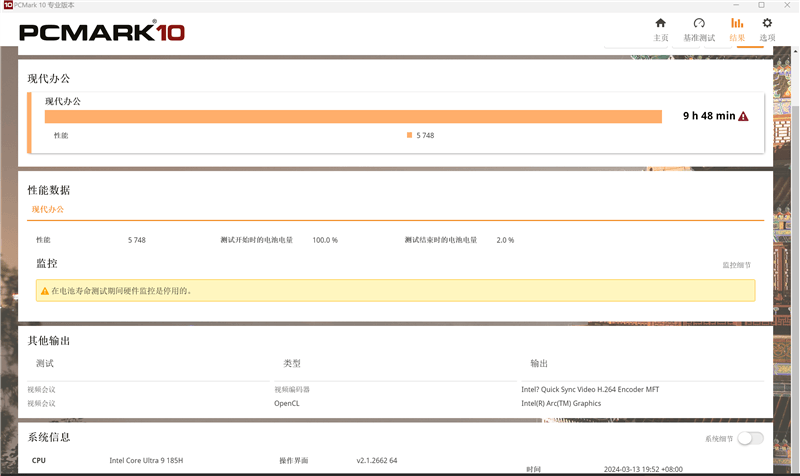Screen dimensions: 800x476
Task: Click the 类型 column header
Action: [292, 363]
